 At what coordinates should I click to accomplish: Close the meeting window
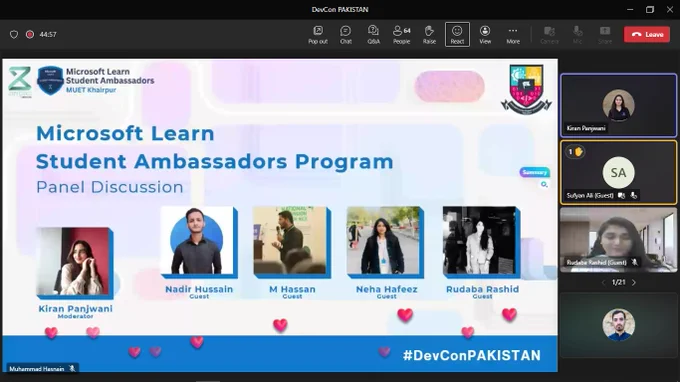pyautogui.click(x=670, y=10)
